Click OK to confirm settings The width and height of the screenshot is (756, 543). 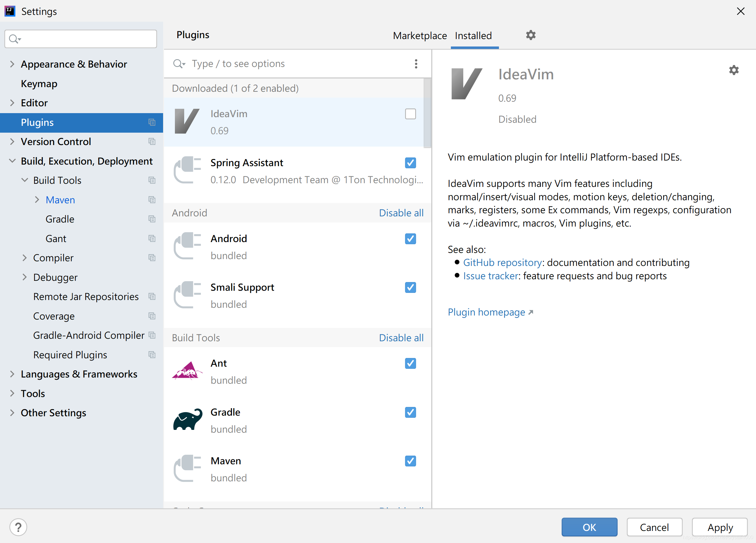point(589,527)
